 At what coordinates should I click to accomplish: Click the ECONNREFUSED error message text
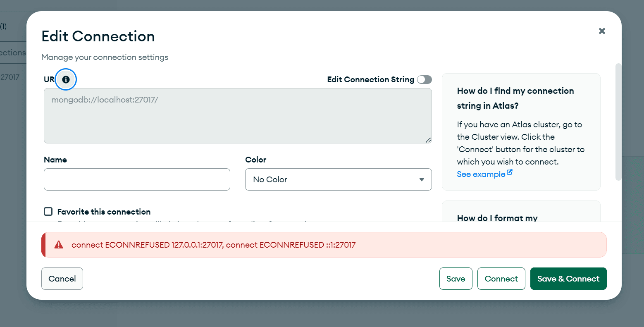coord(213,245)
